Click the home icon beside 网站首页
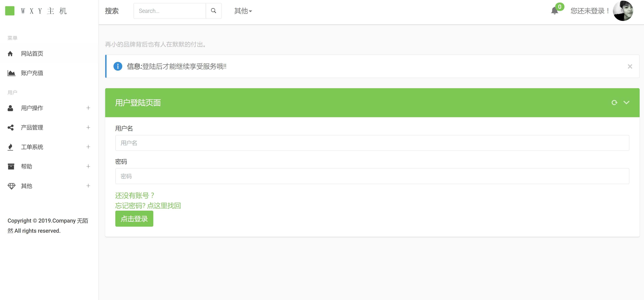This screenshot has width=644, height=300. (10, 54)
